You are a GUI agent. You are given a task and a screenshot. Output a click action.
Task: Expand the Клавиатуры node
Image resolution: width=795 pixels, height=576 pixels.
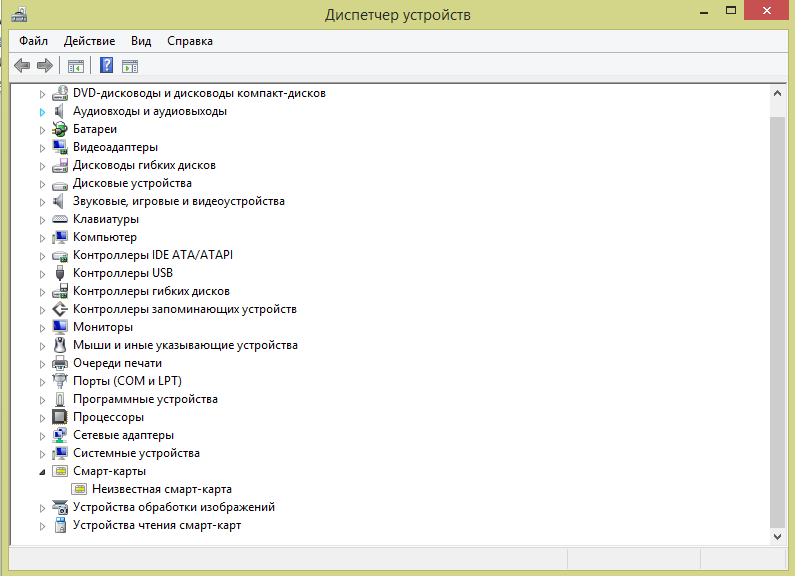pos(42,220)
